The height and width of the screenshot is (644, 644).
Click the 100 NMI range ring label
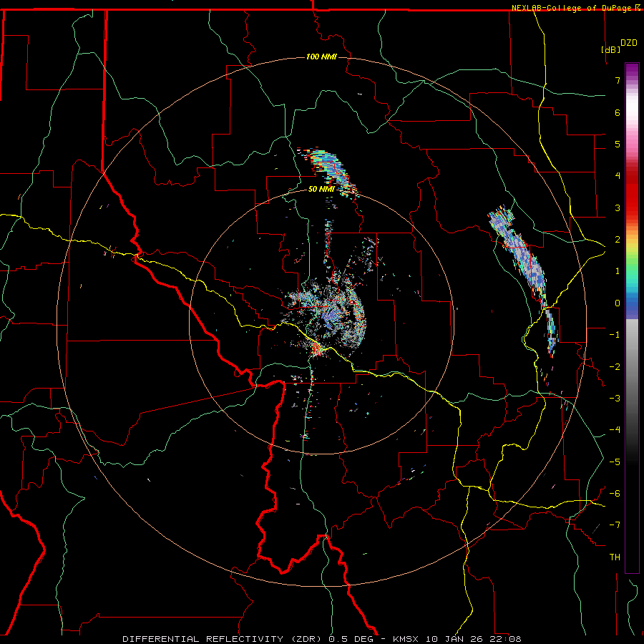(321, 57)
